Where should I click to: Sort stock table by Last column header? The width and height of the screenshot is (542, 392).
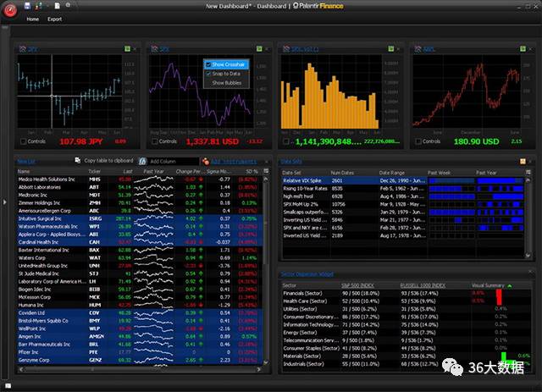click(128, 172)
